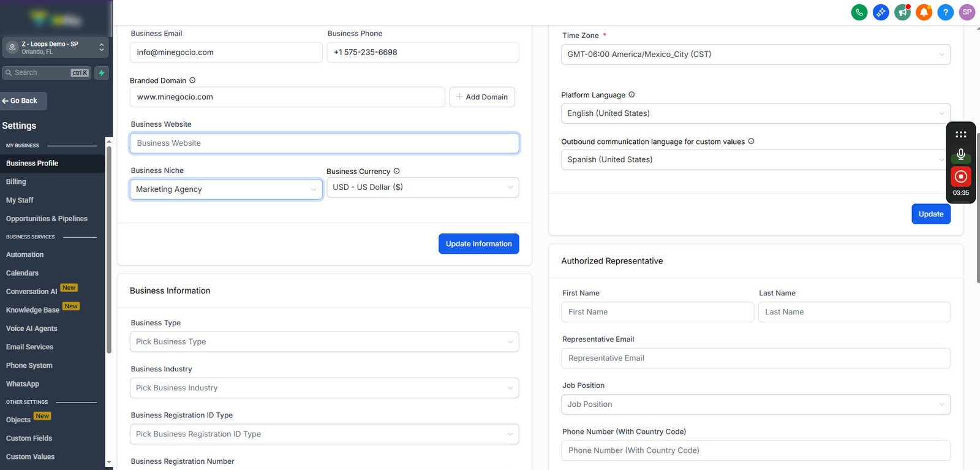Click the Update Information button

click(x=479, y=244)
